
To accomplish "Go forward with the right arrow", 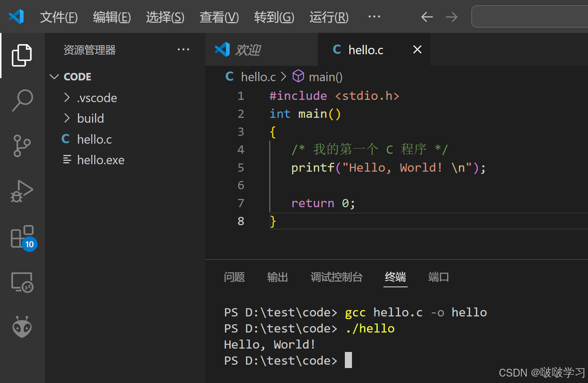I will (452, 17).
